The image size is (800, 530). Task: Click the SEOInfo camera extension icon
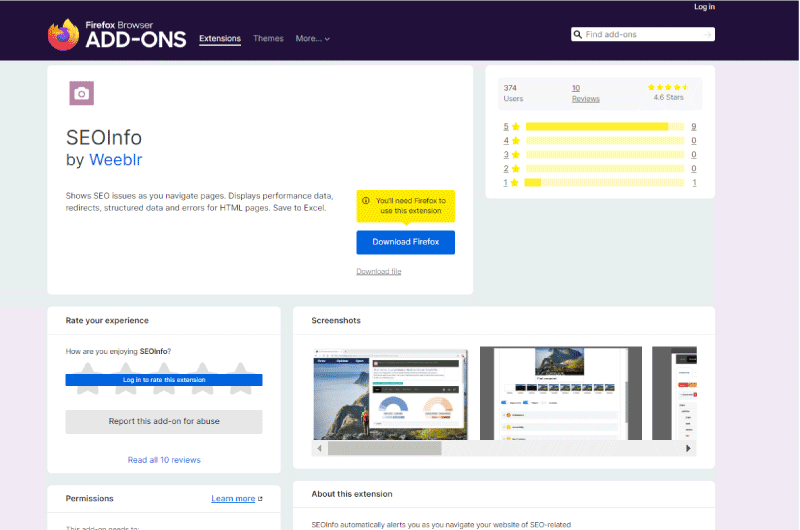(82, 93)
